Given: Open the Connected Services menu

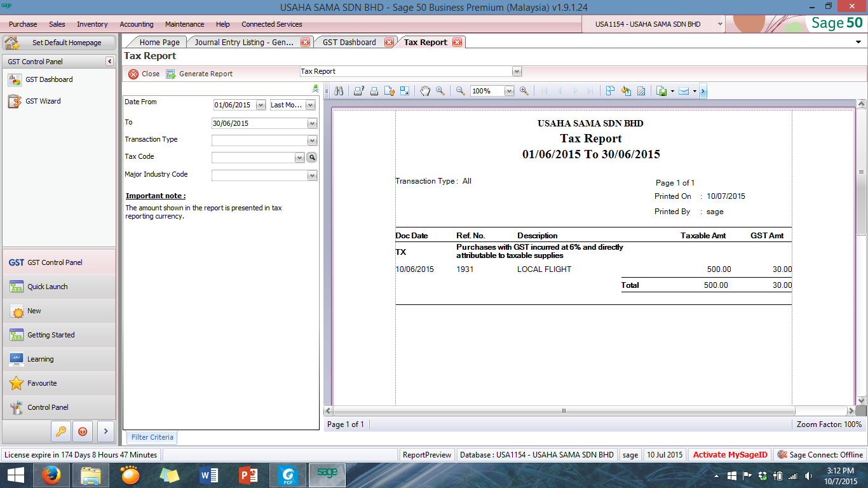Looking at the screenshot, I should pyautogui.click(x=272, y=24).
